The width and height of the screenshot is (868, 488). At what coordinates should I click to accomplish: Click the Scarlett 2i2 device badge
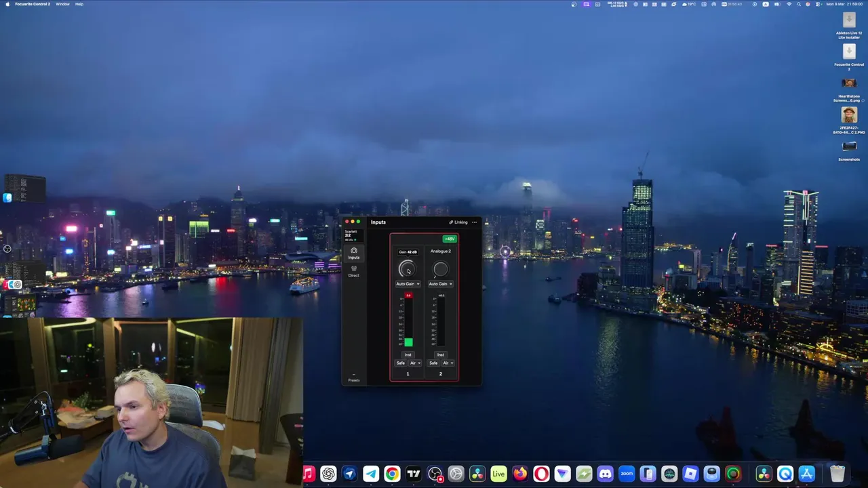pyautogui.click(x=353, y=235)
